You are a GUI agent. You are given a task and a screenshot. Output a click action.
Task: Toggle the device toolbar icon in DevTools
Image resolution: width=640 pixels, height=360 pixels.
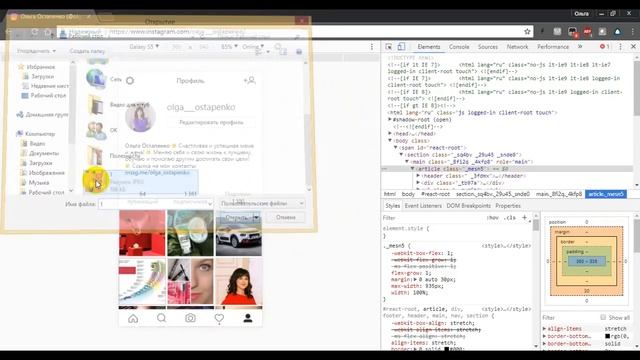click(x=401, y=47)
